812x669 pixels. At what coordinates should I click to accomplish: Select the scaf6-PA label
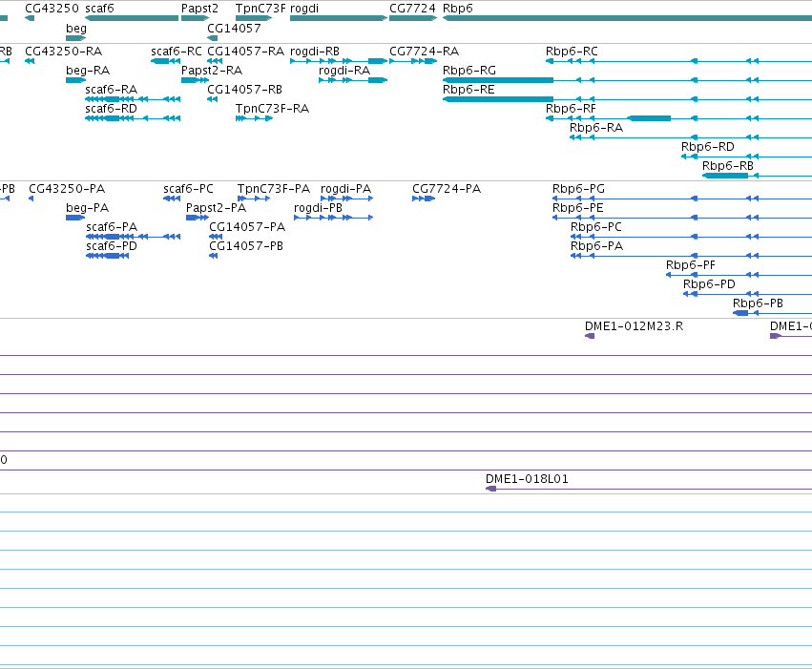pos(112,227)
